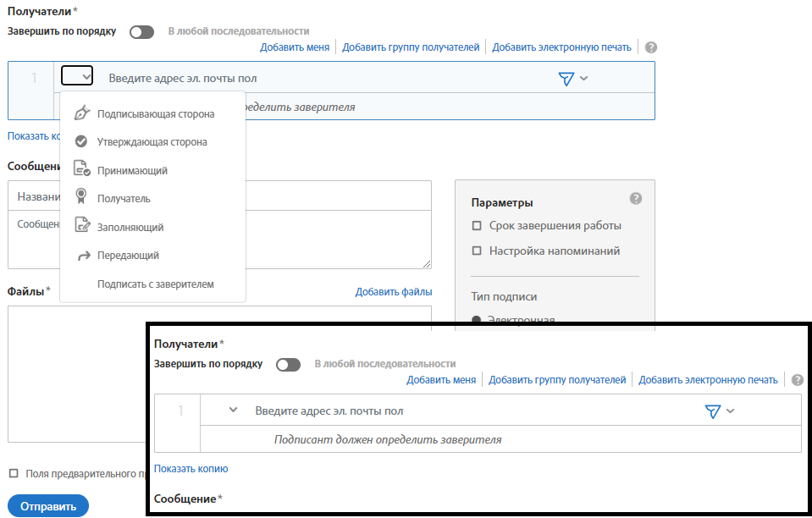Open help icon beside 'Добавить электронную печать' in main form

[x=651, y=47]
